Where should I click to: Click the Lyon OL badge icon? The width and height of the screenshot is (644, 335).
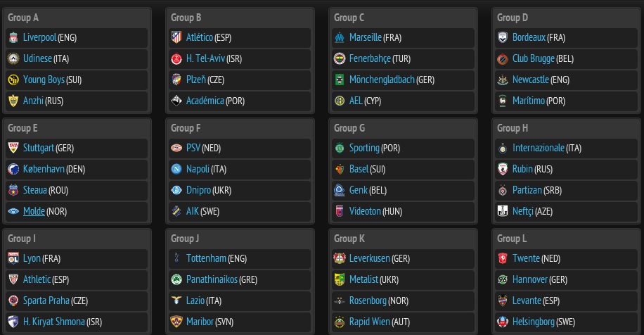click(13, 258)
